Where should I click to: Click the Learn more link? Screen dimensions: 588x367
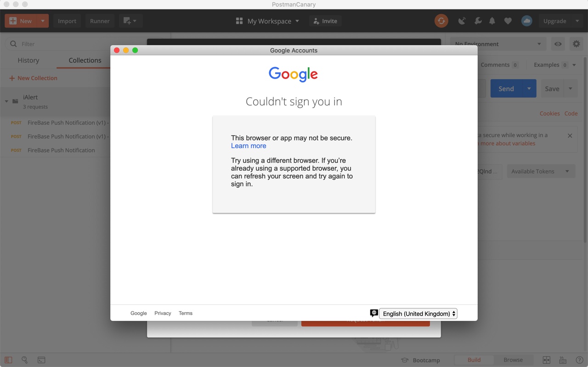click(249, 146)
